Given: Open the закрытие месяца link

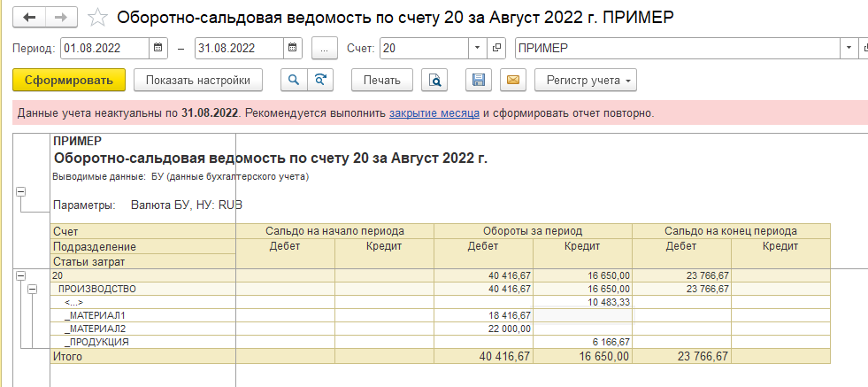Looking at the screenshot, I should click(x=434, y=113).
